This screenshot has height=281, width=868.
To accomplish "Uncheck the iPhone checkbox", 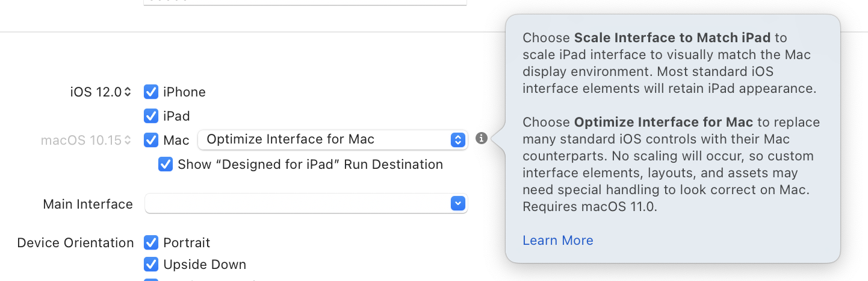I will click(150, 92).
